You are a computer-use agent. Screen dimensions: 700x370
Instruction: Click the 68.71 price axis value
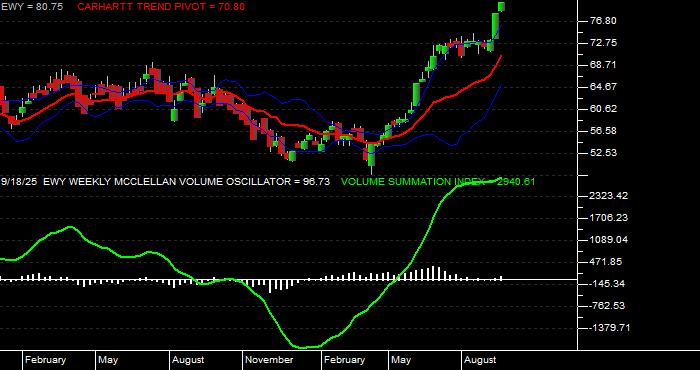tap(604, 65)
